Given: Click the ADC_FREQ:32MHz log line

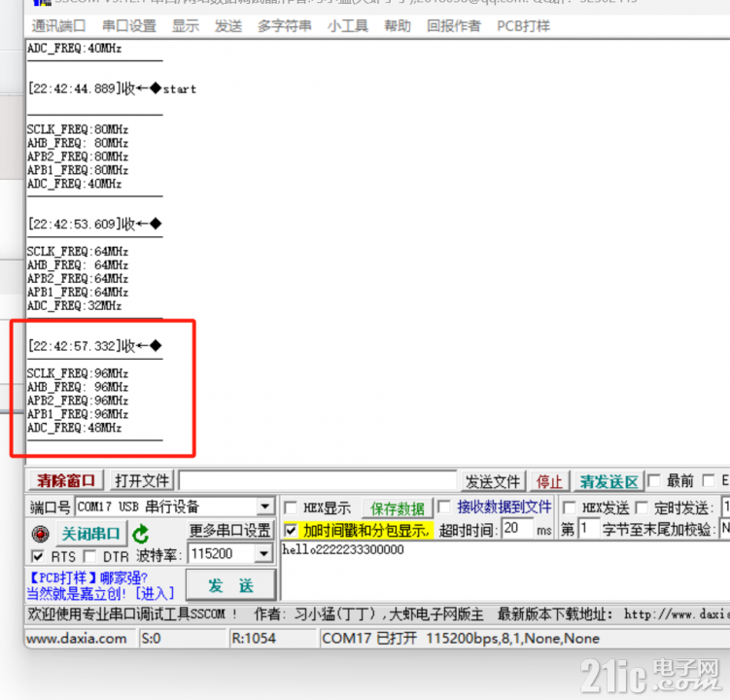Looking at the screenshot, I should point(75,305).
